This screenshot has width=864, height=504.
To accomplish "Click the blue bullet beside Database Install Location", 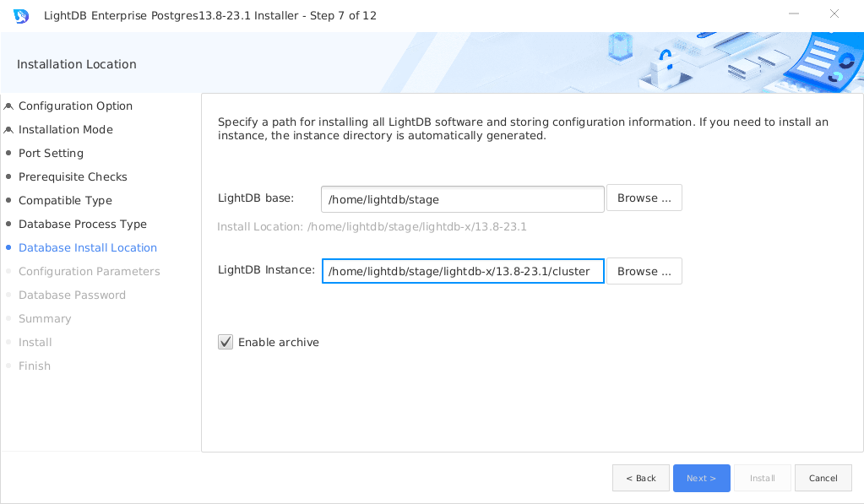I will (8, 248).
